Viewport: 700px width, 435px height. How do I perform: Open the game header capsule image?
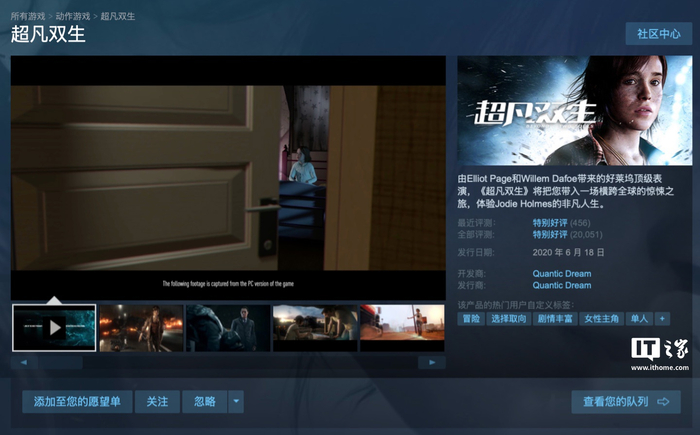[575, 110]
